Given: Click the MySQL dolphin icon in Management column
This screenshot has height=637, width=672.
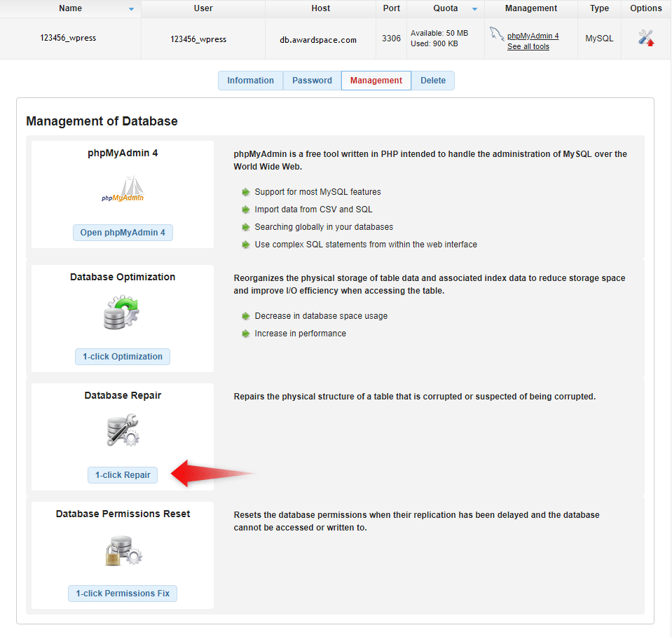Looking at the screenshot, I should [497, 34].
